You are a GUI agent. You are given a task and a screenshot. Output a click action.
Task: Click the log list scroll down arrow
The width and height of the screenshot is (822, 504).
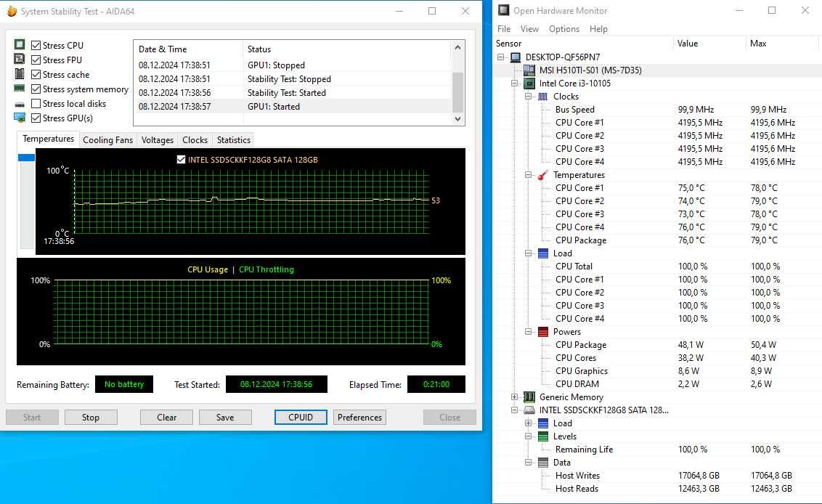tap(457, 119)
